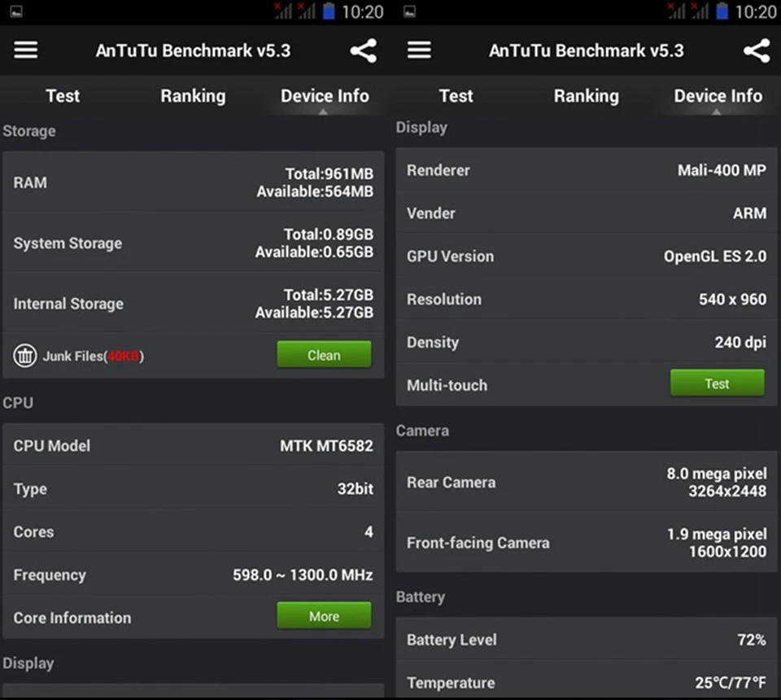Viewport: 781px width, 700px height.
Task: Tap the Front-facing Camera label
Action: 478,543
